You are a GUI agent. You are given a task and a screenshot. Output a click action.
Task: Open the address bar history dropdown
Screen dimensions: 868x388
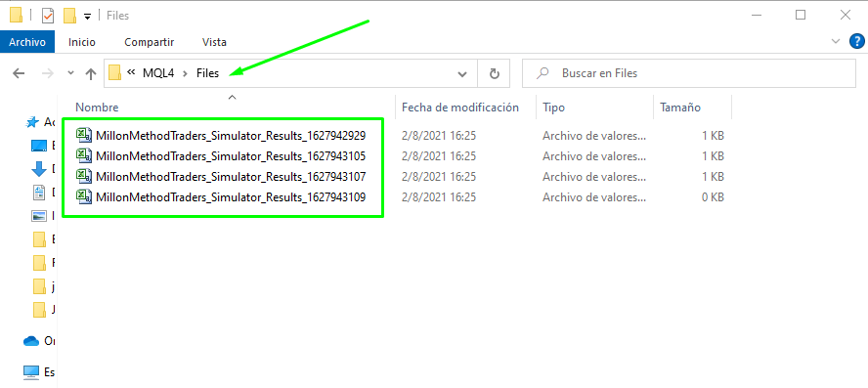click(462, 73)
